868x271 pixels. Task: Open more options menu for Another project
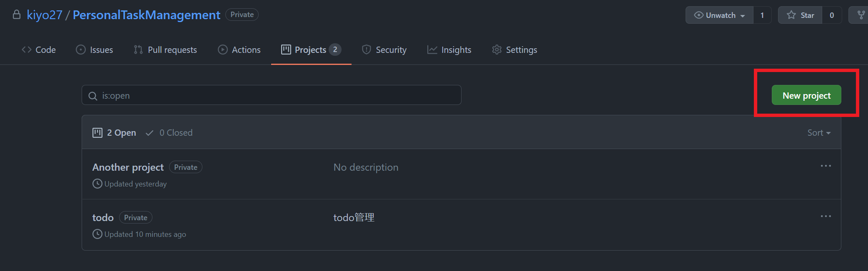826,166
